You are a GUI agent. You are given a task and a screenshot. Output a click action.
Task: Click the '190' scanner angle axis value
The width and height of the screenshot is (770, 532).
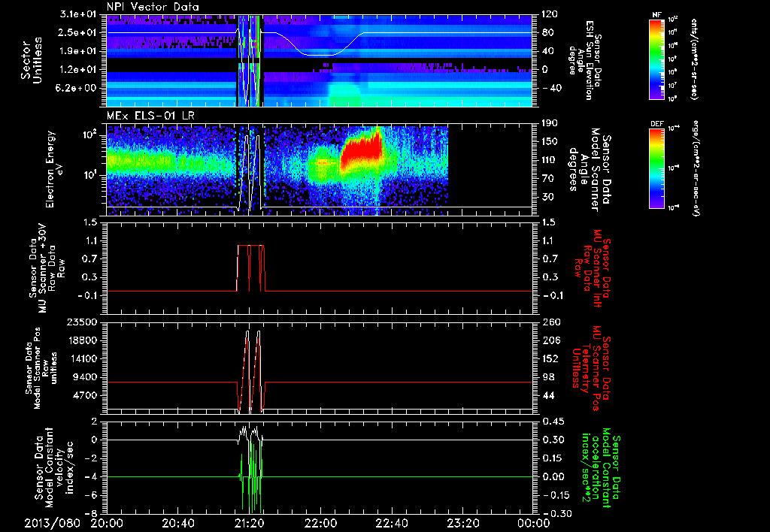pos(550,123)
